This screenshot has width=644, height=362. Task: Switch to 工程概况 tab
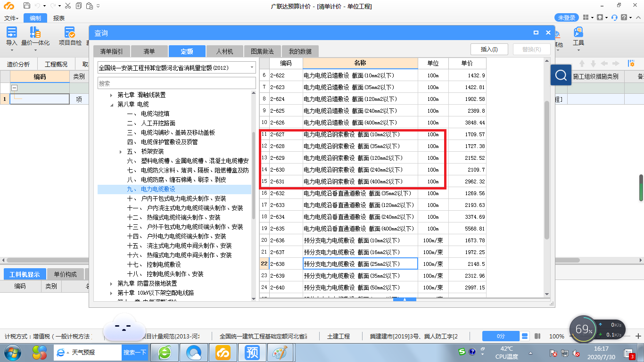point(56,65)
